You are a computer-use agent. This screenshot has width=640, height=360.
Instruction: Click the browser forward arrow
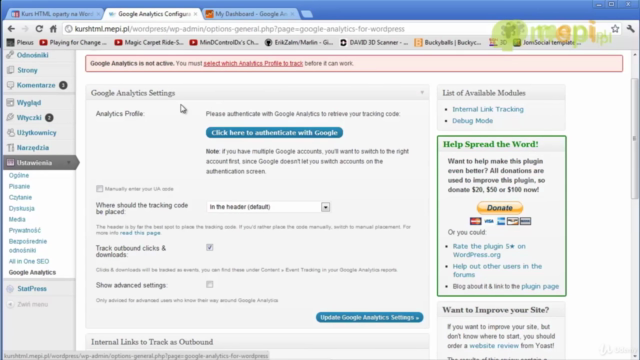point(25,29)
